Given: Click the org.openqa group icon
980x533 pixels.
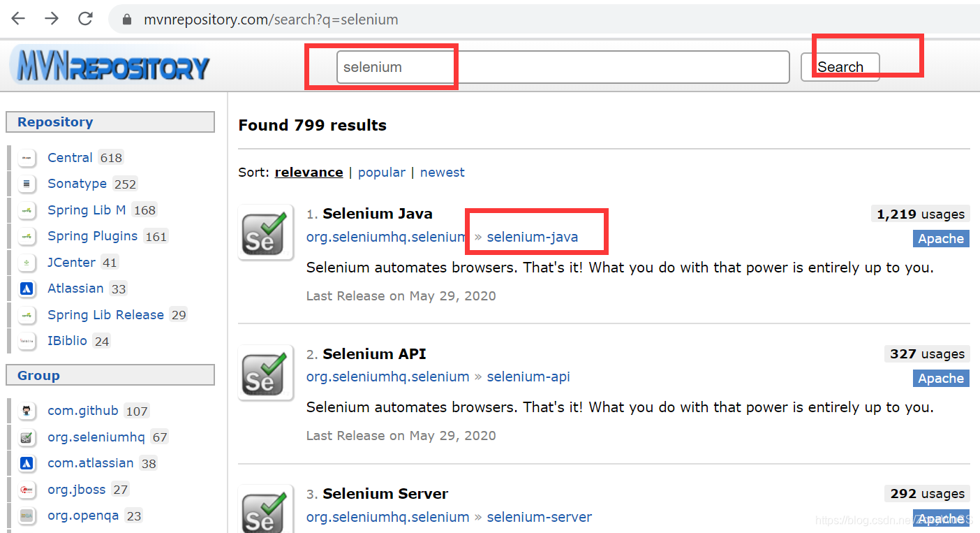Looking at the screenshot, I should (27, 516).
